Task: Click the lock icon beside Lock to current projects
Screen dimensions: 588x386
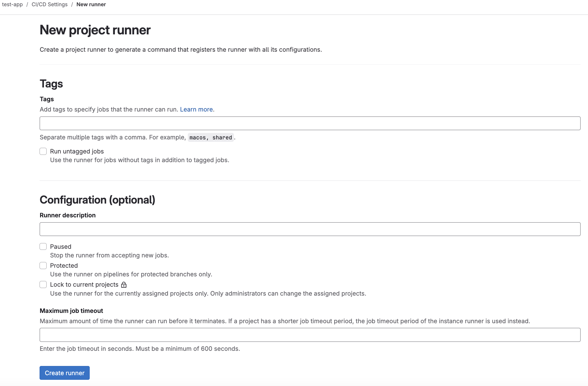Action: point(124,285)
